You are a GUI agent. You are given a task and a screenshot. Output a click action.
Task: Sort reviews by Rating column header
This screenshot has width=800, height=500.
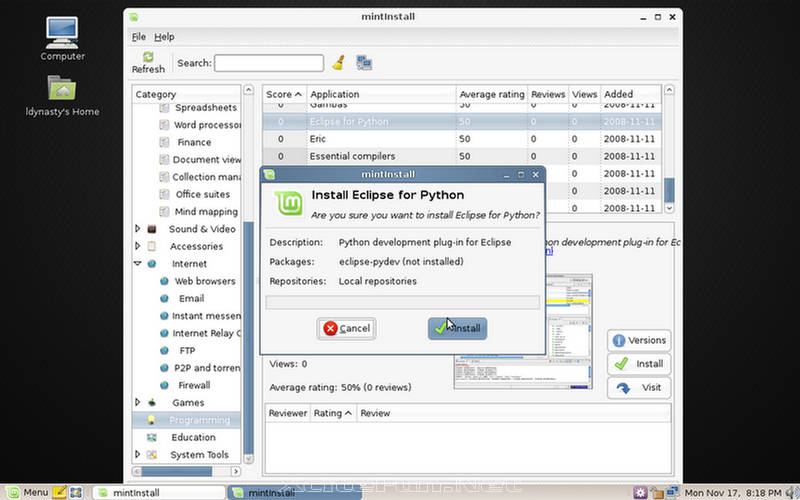(x=333, y=413)
